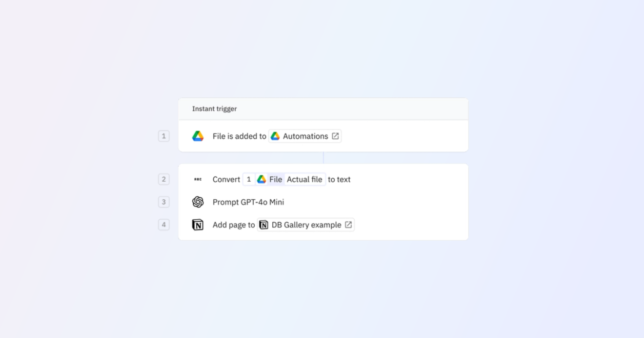644x338 pixels.
Task: Click step number 2 badge
Action: tap(164, 179)
